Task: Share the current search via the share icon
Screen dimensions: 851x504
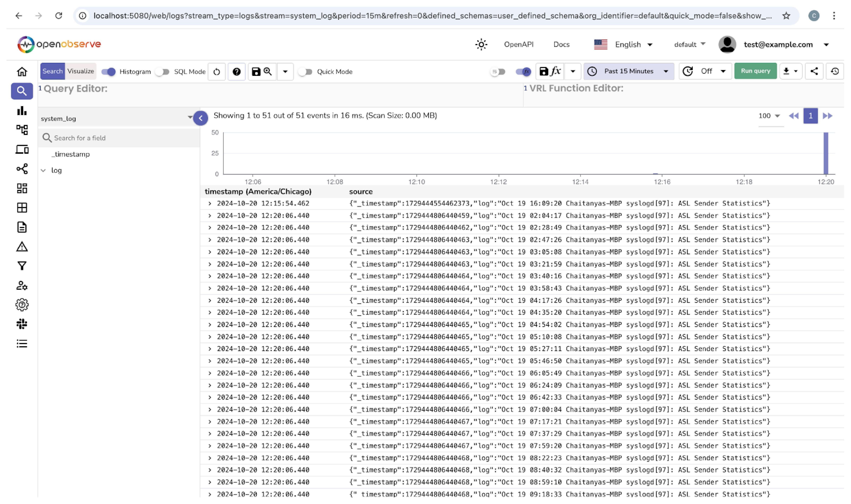Action: 814,71
